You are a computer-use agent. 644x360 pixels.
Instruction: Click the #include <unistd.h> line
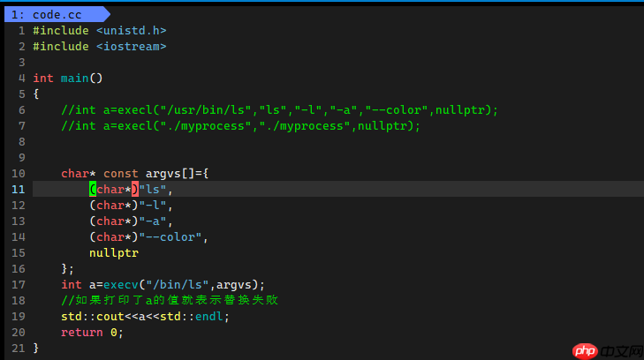[x=100, y=31]
